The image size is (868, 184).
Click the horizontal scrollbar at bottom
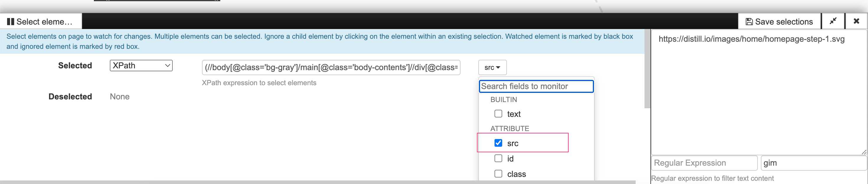click(317, 182)
